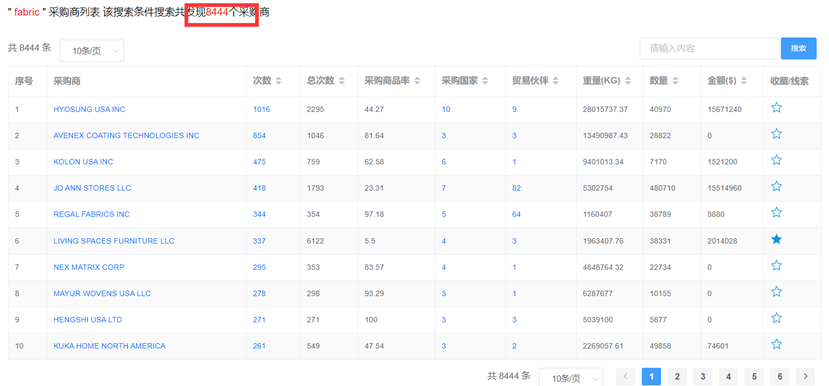Sort by 金额($) column arrows
This screenshot has height=386, width=829.
(x=744, y=81)
